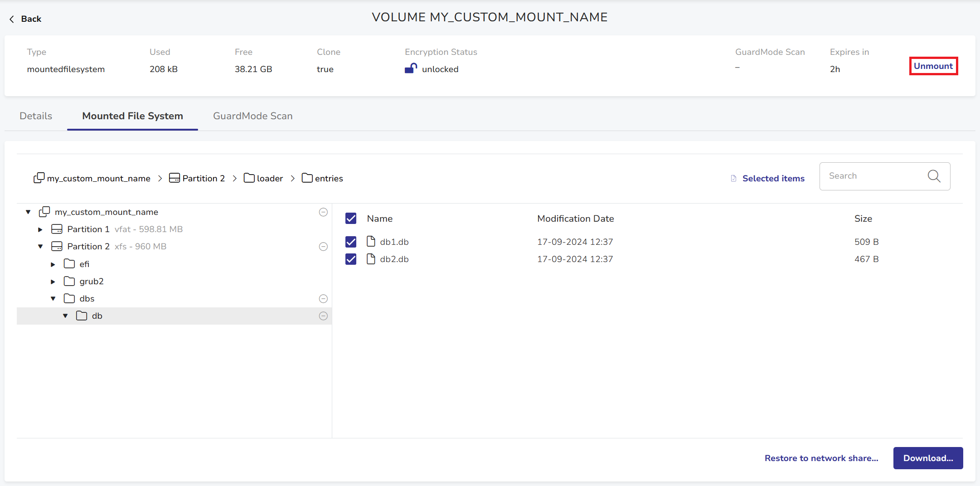The height and width of the screenshot is (486, 980).
Task: Toggle the select-all checkbox beside Name
Action: coord(351,219)
